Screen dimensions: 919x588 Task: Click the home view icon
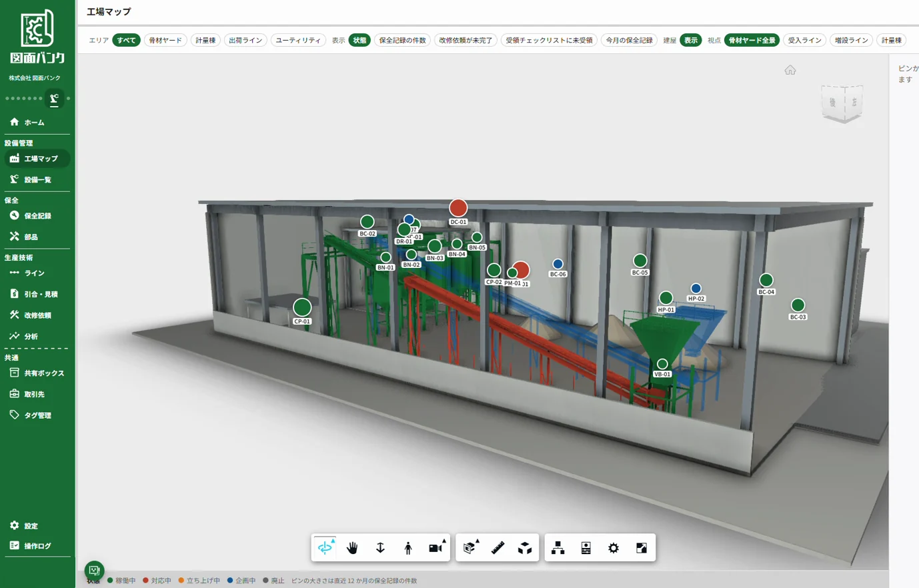790,70
